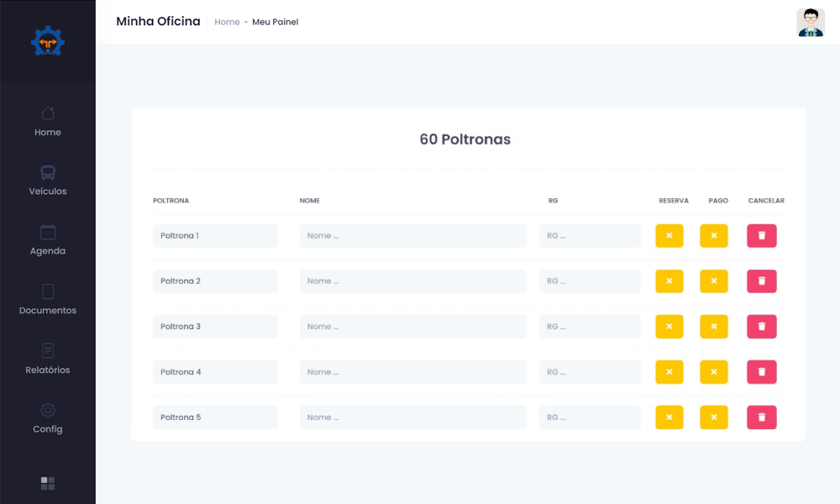840x504 pixels.
Task: Toggle Reserva for Poltrona 4
Action: (669, 372)
